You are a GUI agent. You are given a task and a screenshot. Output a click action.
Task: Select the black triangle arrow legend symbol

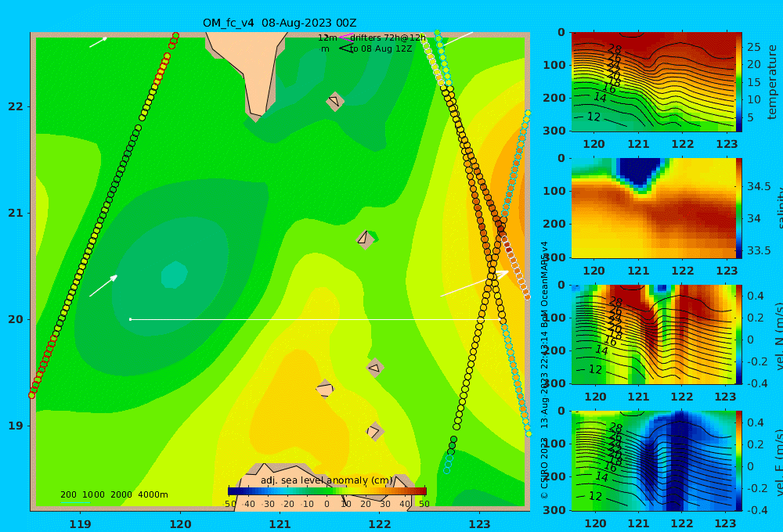click(345, 48)
